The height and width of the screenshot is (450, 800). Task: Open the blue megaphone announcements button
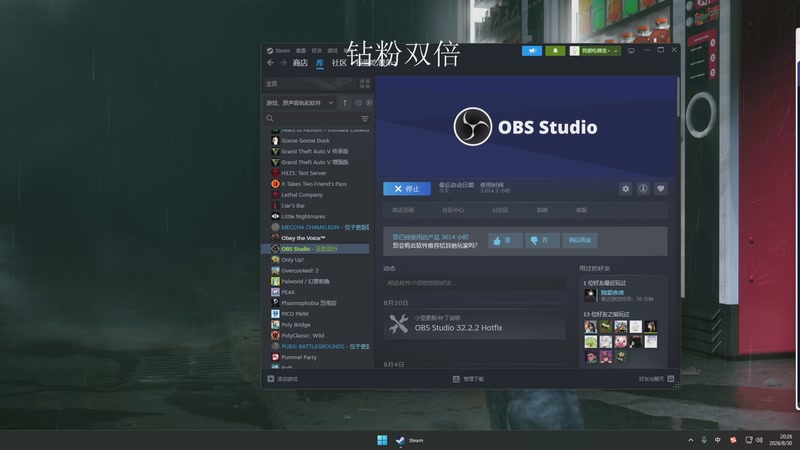click(x=532, y=51)
